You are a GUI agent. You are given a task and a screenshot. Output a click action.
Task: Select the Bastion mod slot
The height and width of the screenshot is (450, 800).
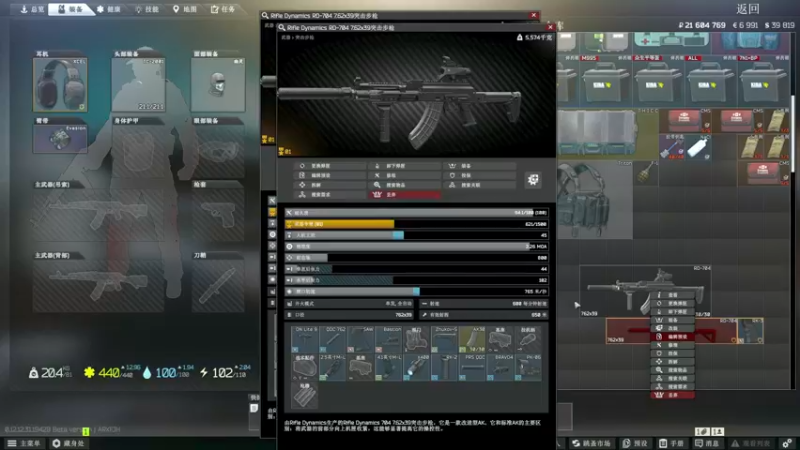click(x=388, y=340)
